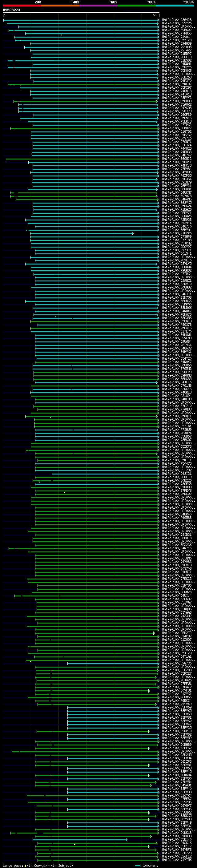Click hit label UniRef100_A7P2X5
Image resolution: width=197 pixels, height=868 pixels.
click(177, 233)
